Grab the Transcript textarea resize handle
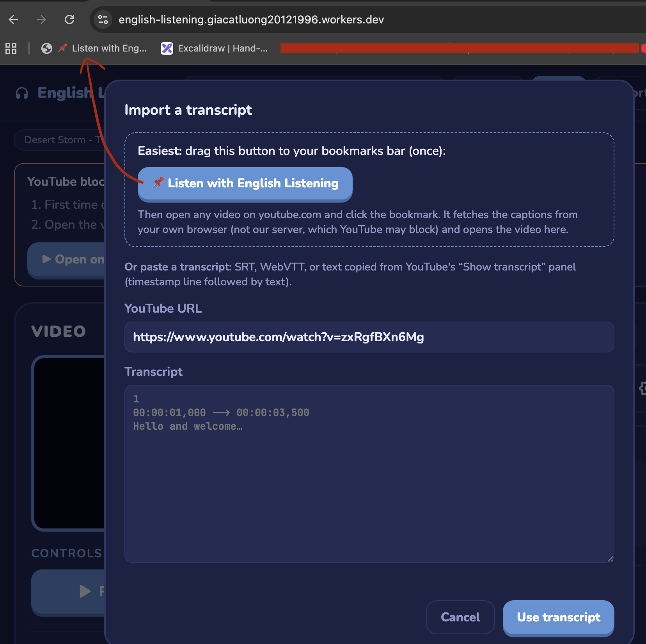 [x=610, y=559]
